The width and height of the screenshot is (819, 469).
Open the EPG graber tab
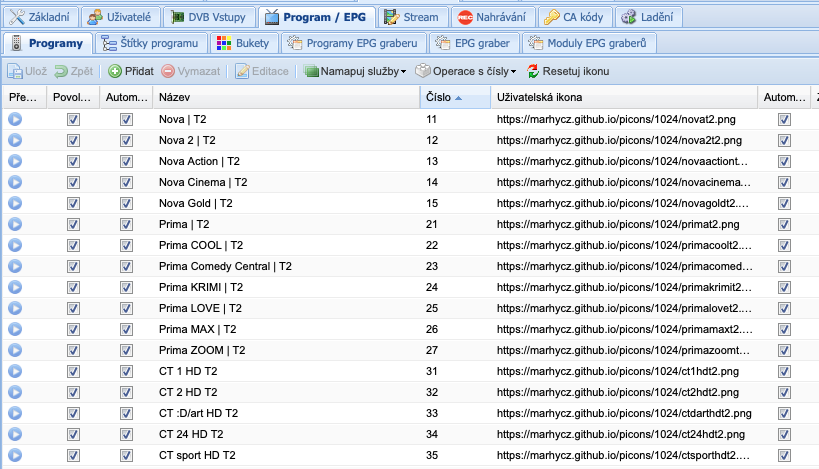(x=474, y=43)
